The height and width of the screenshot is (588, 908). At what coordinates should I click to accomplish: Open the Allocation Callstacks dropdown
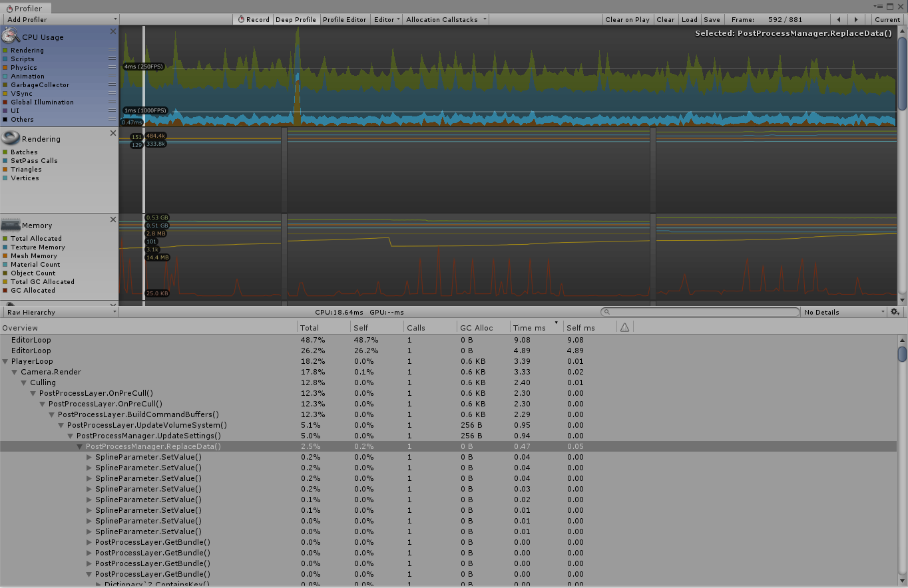pos(445,19)
